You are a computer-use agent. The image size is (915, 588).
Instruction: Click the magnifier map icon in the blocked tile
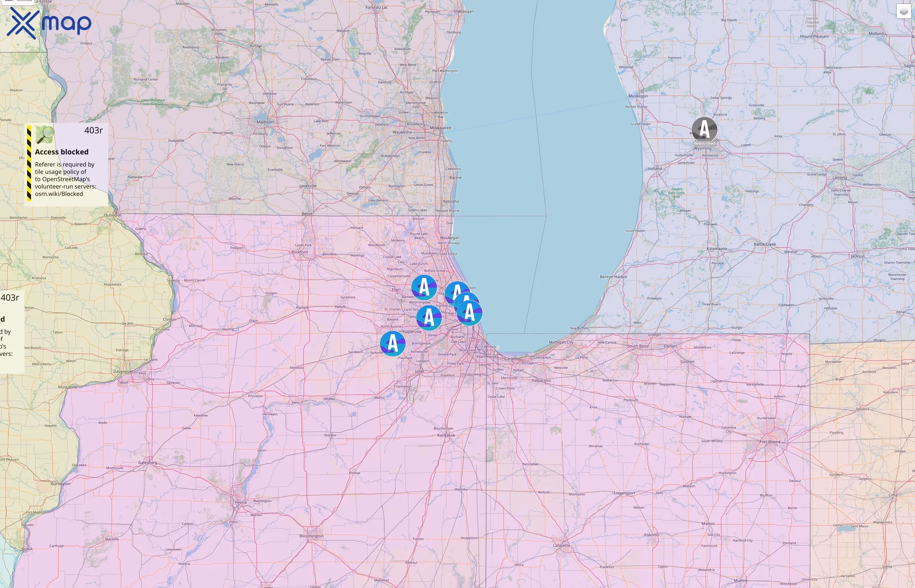(45, 135)
